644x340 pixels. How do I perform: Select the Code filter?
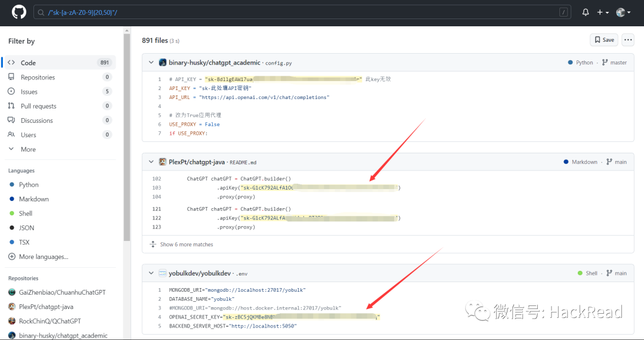tap(60, 63)
